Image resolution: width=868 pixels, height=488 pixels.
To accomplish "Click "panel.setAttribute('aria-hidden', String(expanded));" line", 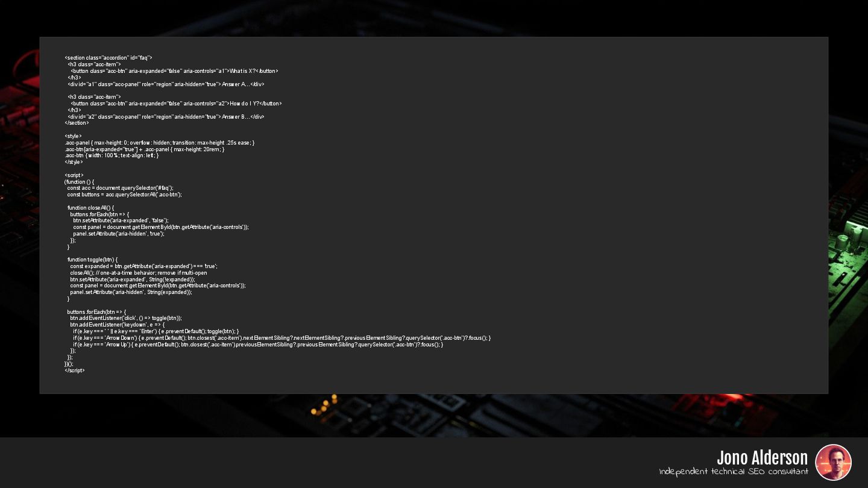I will tap(131, 292).
